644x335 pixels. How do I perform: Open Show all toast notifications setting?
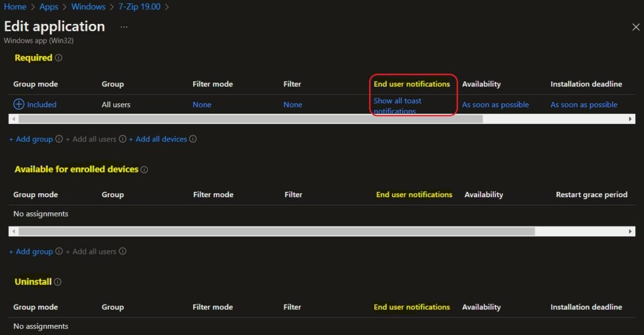[397, 106]
